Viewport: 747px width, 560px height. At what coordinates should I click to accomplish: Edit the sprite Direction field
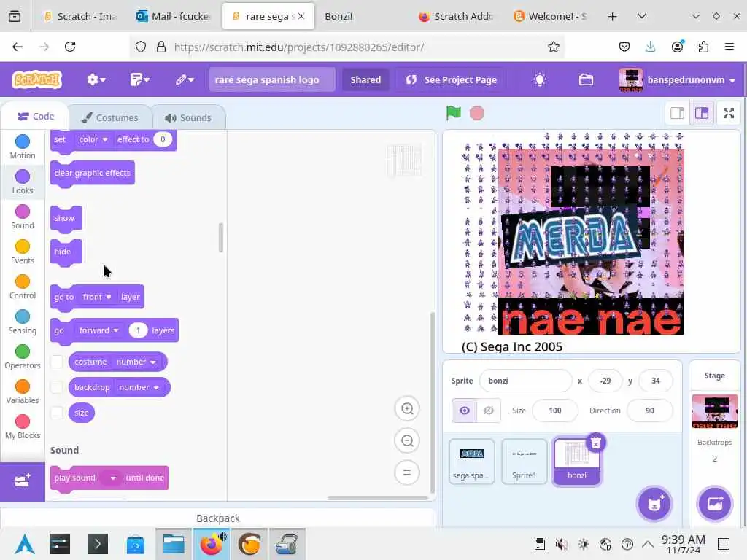coord(649,411)
